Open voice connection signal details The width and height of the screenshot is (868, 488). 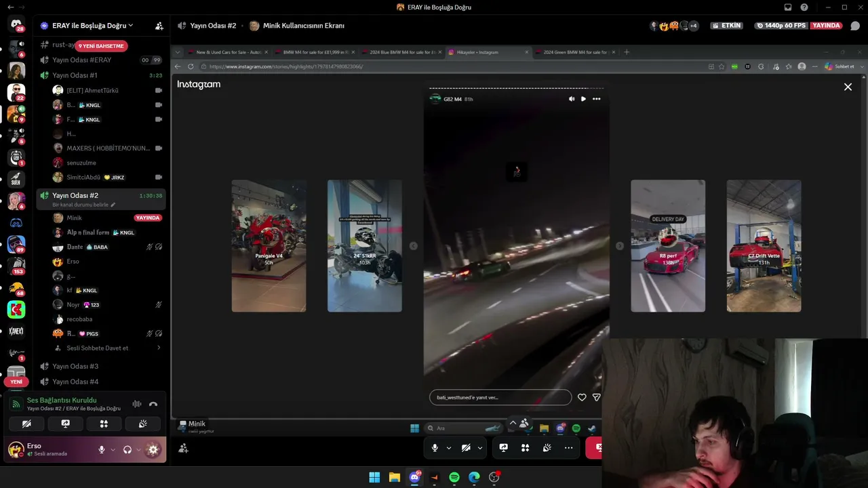click(x=16, y=404)
